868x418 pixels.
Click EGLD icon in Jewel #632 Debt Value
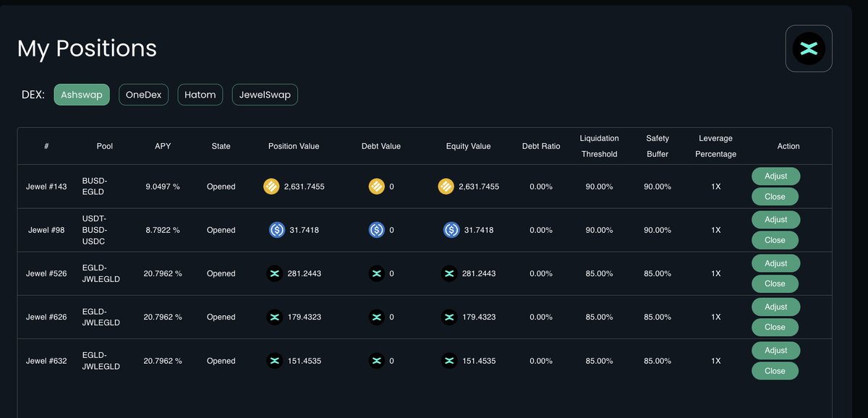(376, 360)
